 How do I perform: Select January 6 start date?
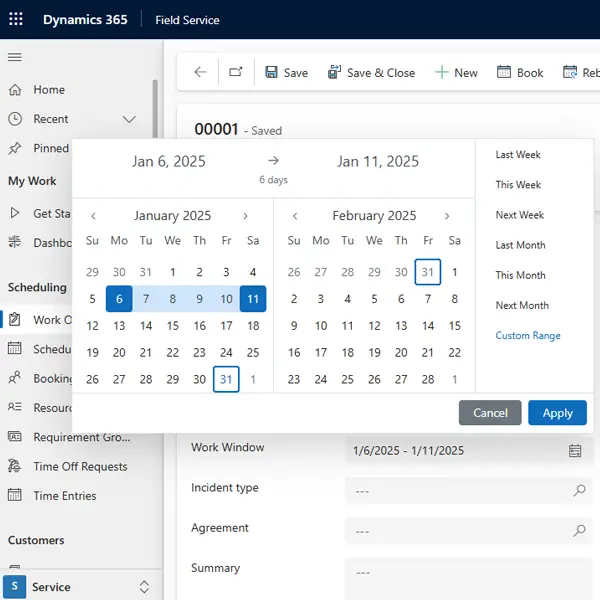tap(119, 299)
